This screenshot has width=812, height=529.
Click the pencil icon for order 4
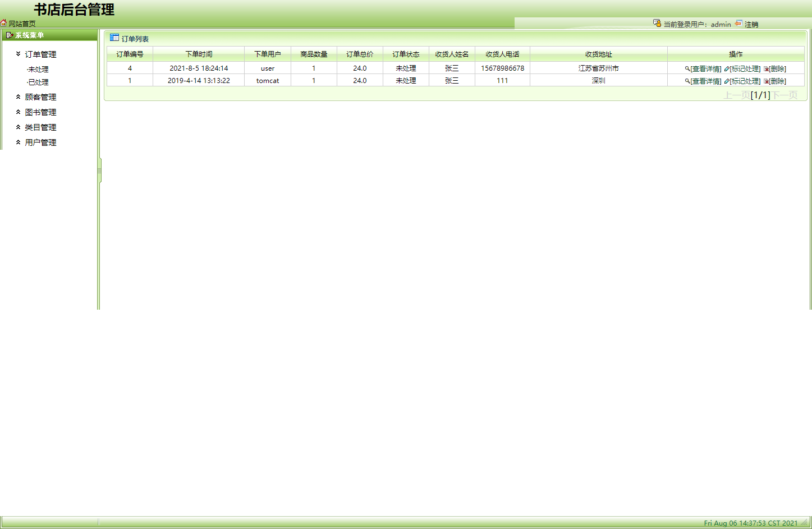coord(727,69)
